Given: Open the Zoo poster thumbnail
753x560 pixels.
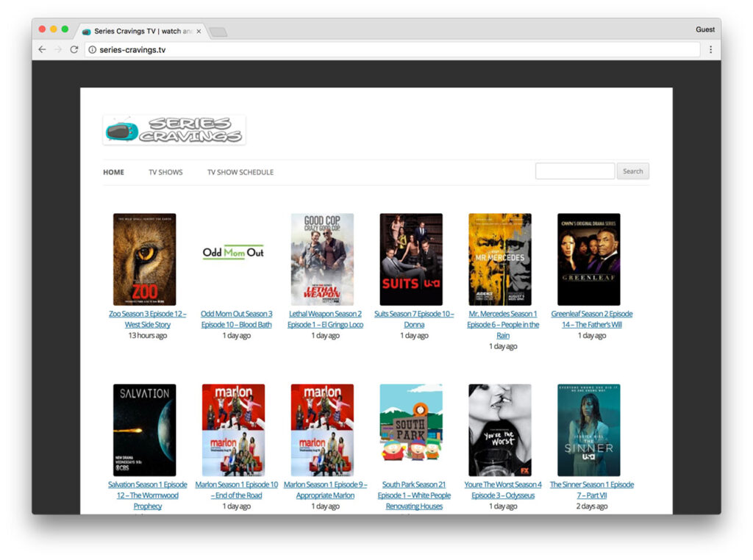Looking at the screenshot, I should [x=145, y=259].
